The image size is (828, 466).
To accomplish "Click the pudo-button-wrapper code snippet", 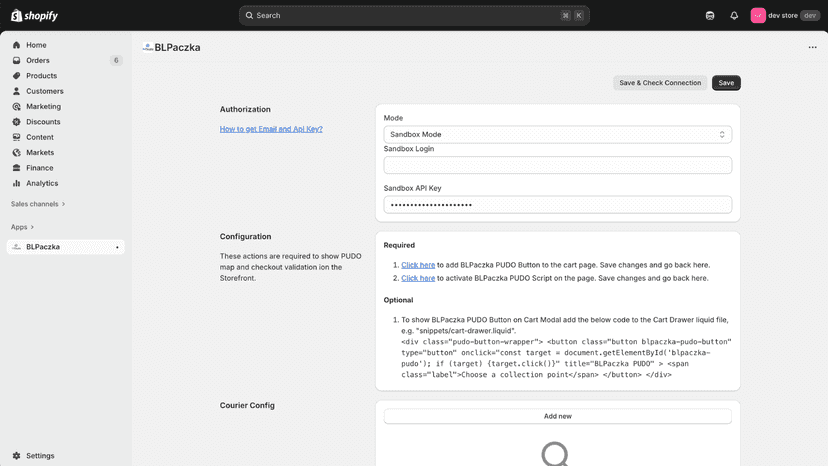I will point(566,358).
